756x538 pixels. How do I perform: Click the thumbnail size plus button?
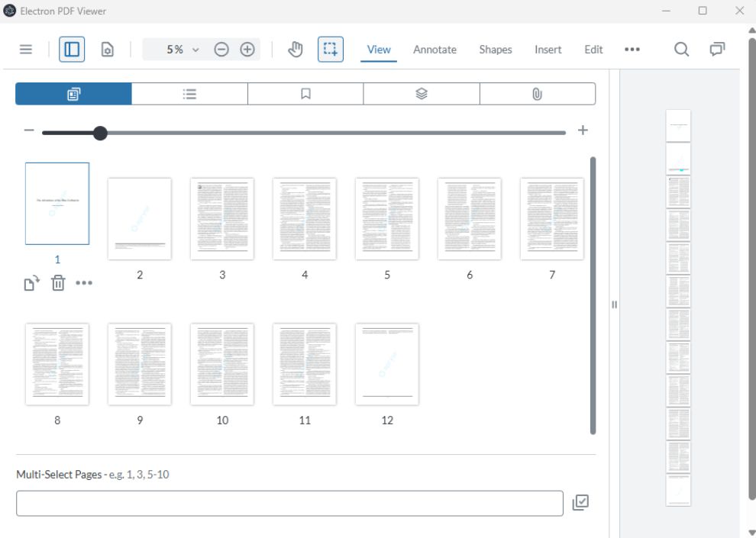(583, 130)
